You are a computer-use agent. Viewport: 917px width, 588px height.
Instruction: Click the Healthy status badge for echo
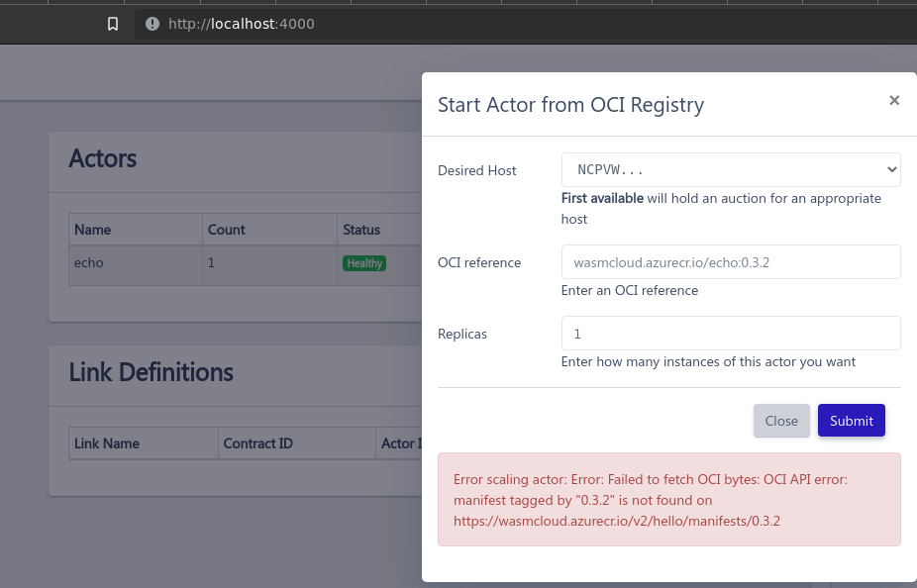[x=364, y=263]
